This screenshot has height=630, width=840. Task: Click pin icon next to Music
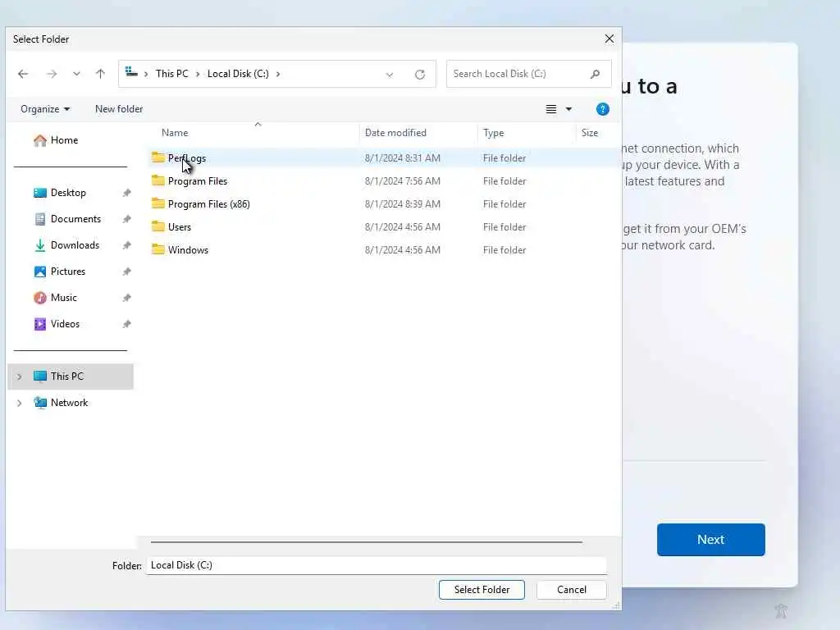coord(127,298)
